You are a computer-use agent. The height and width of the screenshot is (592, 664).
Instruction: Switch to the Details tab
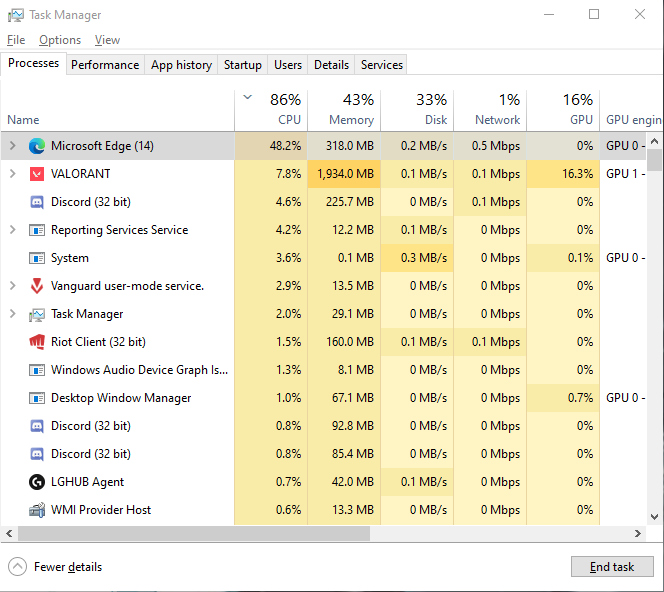click(332, 65)
